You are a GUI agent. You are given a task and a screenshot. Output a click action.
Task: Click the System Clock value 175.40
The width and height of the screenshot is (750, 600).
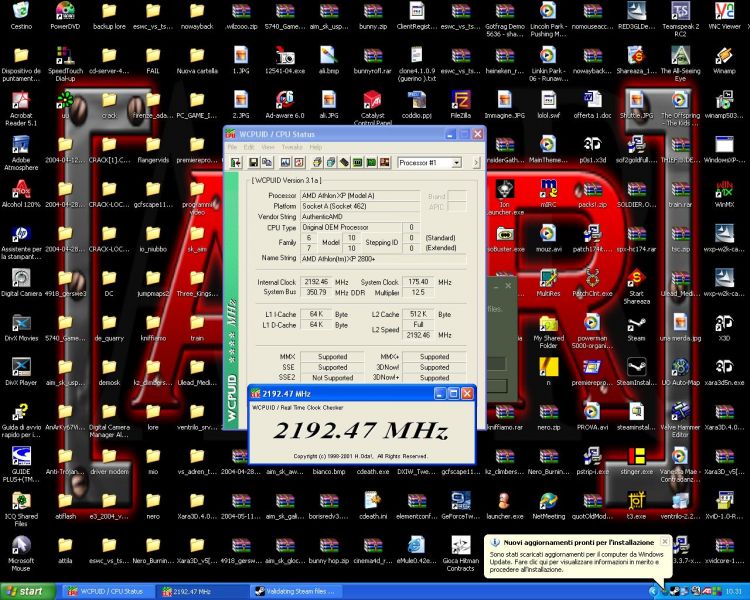418,282
